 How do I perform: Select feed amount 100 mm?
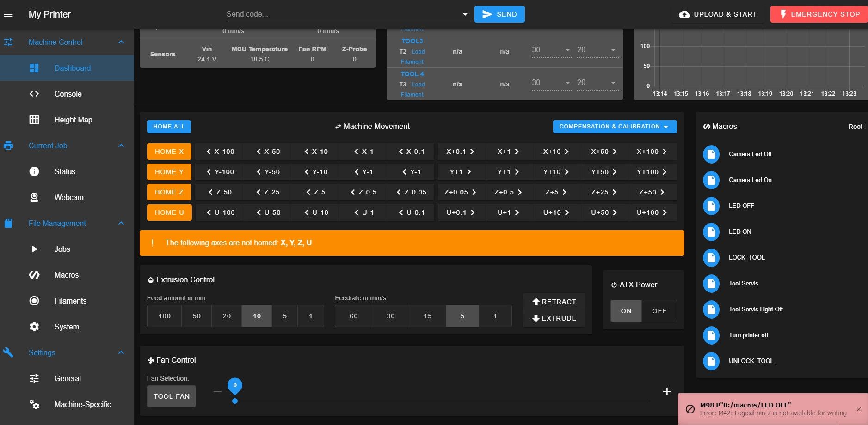165,316
